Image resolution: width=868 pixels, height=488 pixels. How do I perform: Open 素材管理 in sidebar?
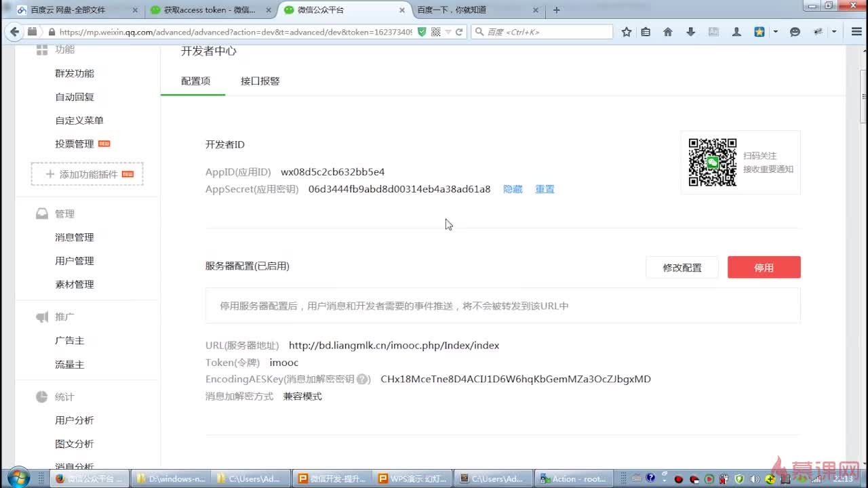point(75,285)
